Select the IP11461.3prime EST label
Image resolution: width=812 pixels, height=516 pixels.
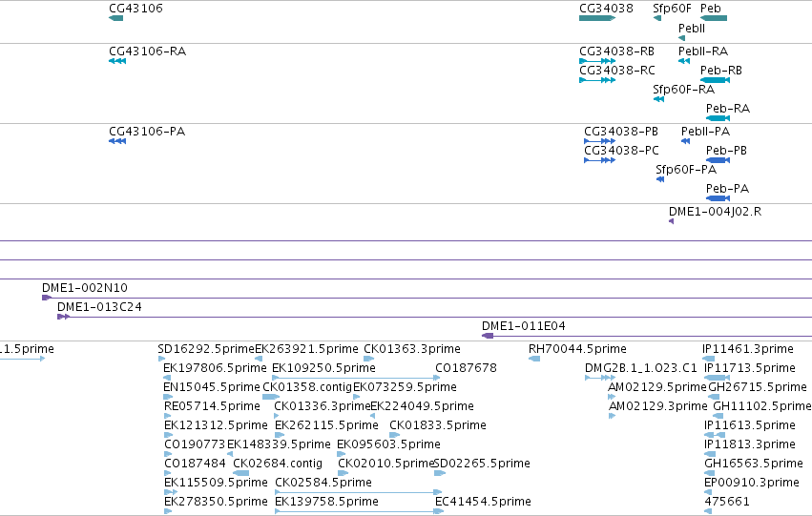[748, 349]
